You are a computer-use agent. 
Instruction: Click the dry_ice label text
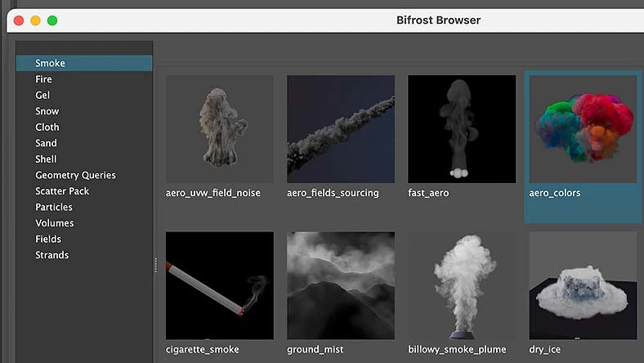[x=544, y=350]
